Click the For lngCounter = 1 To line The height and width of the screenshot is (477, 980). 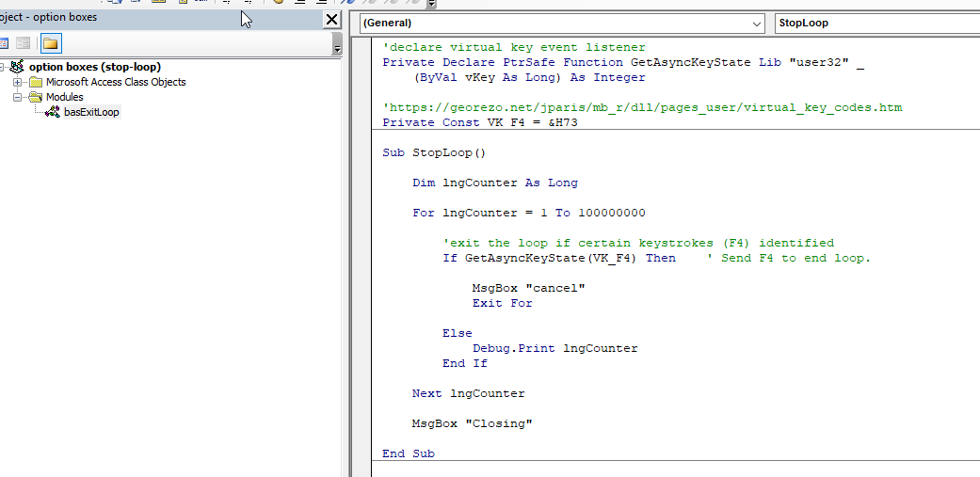click(529, 213)
